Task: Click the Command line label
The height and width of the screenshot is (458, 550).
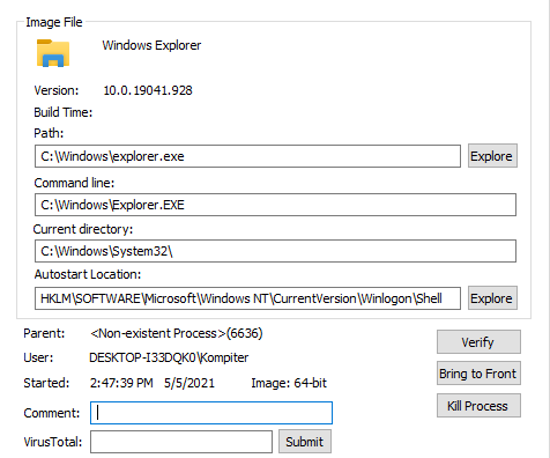Action: 74,183
